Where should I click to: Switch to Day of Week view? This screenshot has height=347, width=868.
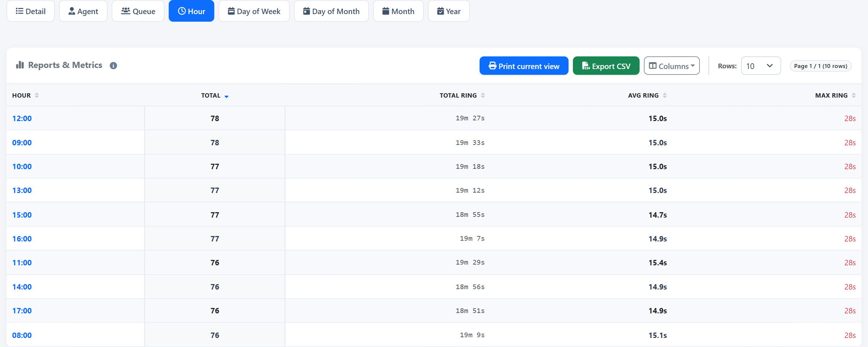click(x=254, y=11)
